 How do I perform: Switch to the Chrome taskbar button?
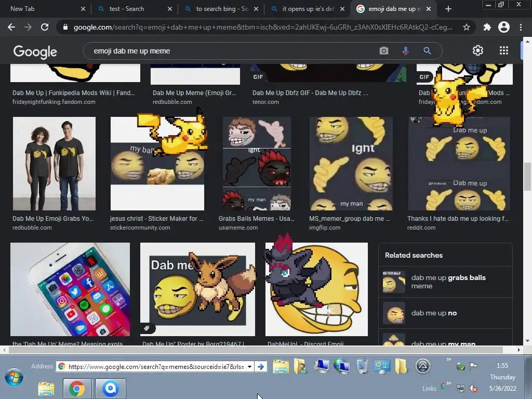[x=77, y=389]
